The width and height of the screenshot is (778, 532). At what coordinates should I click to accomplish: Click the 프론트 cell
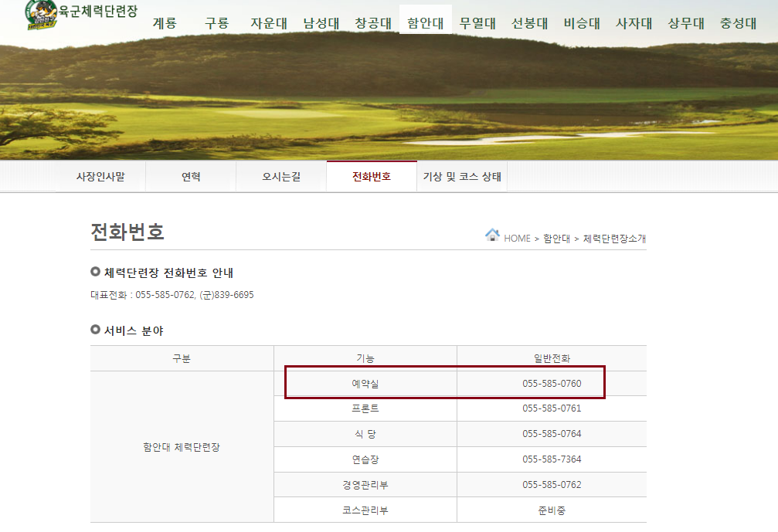(x=365, y=408)
